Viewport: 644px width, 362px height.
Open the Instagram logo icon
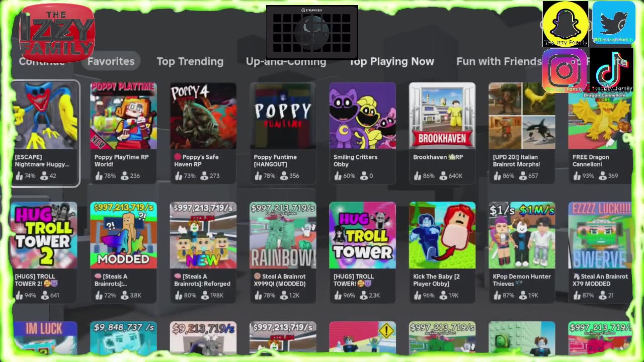coord(565,70)
